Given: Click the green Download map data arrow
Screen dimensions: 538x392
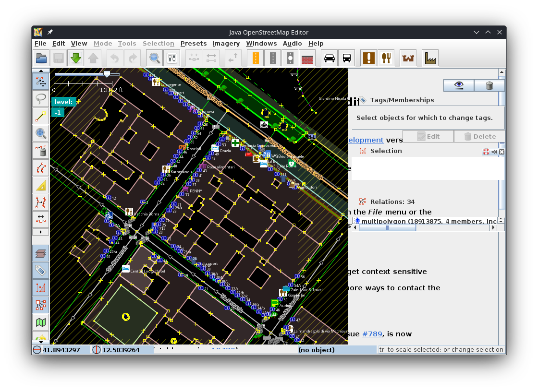Looking at the screenshot, I should [76, 58].
